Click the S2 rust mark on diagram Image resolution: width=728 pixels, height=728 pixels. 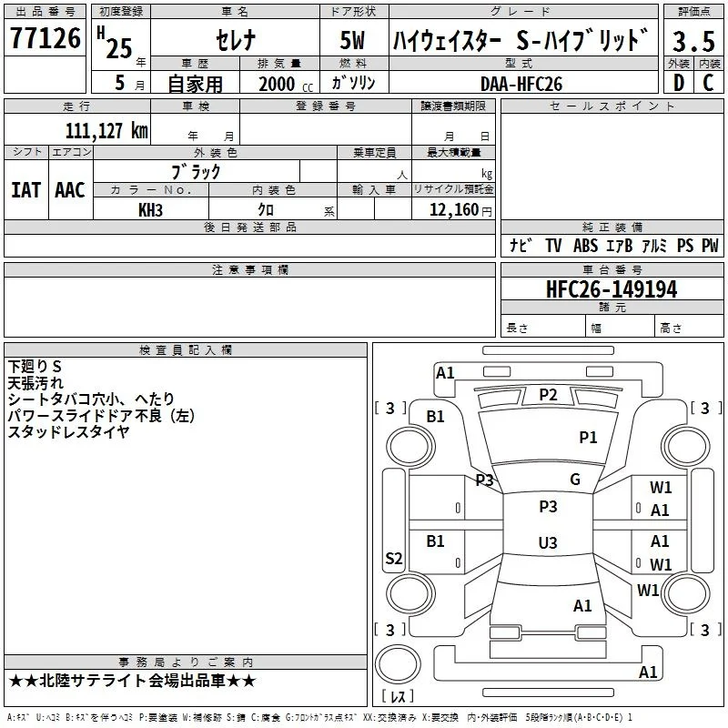coord(394,558)
